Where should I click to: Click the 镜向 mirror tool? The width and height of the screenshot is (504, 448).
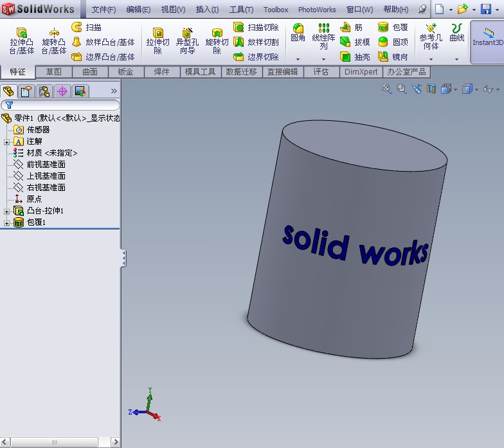pyautogui.click(x=393, y=57)
